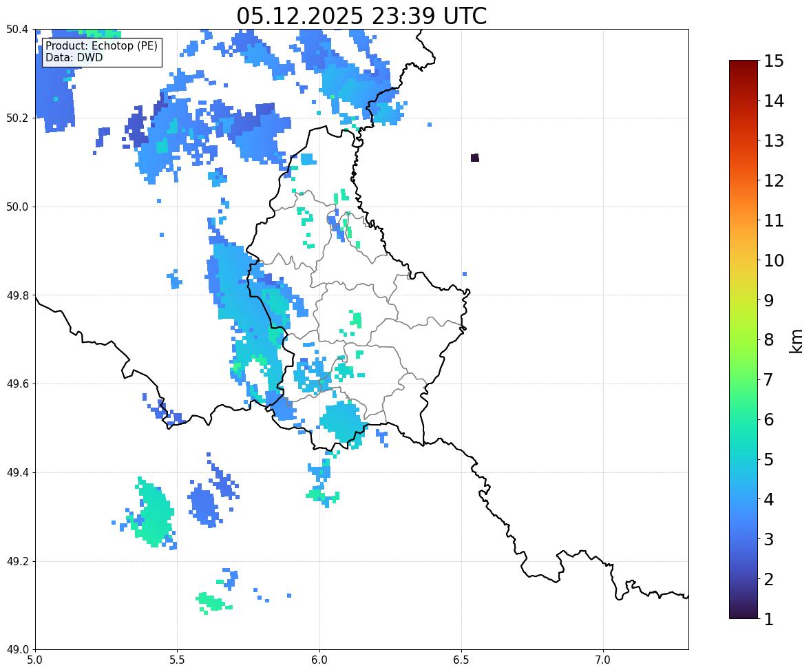Click the 'Product: Echotop (PE)' label
The image size is (811, 672).
click(x=101, y=45)
